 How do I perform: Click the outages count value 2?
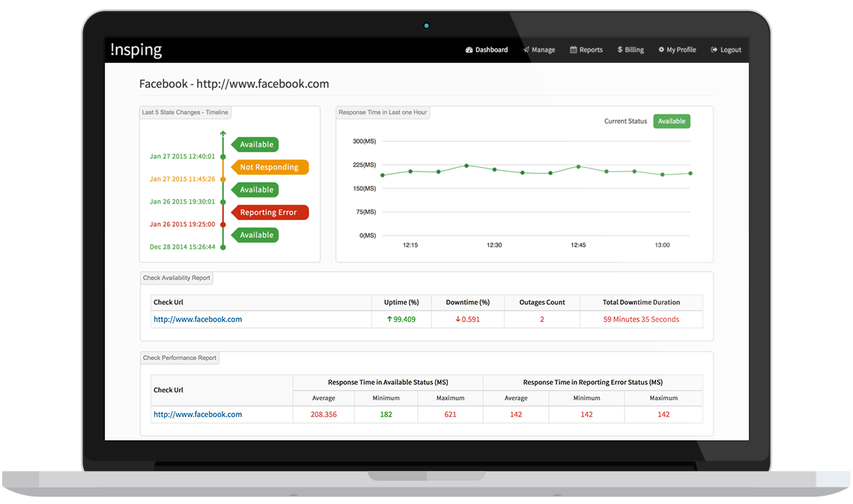pos(541,320)
